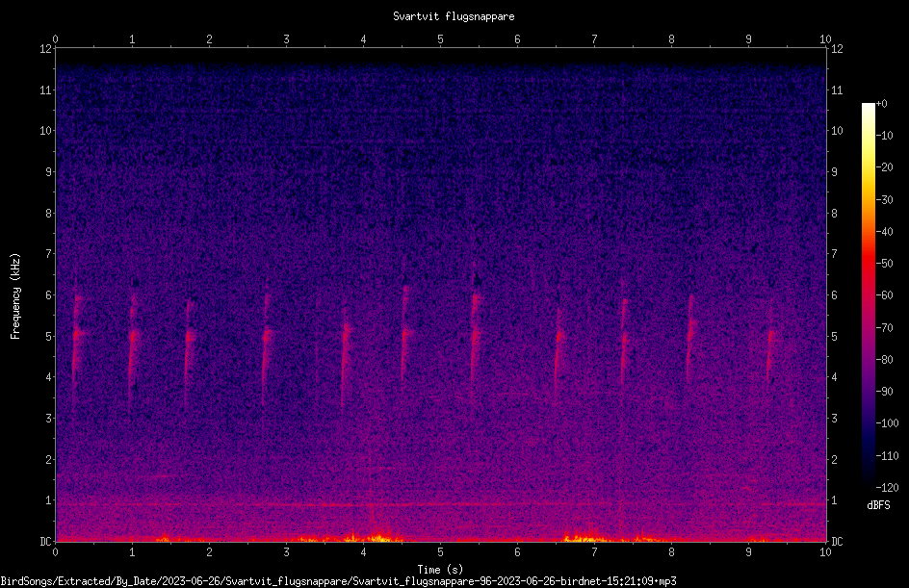Click the '6' tick on top time axis

pos(517,39)
